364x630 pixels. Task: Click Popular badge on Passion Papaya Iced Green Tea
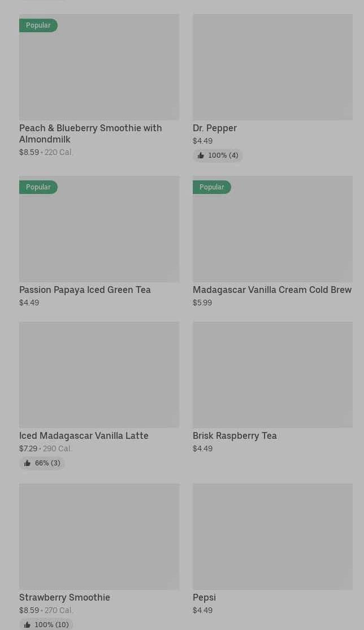click(38, 187)
